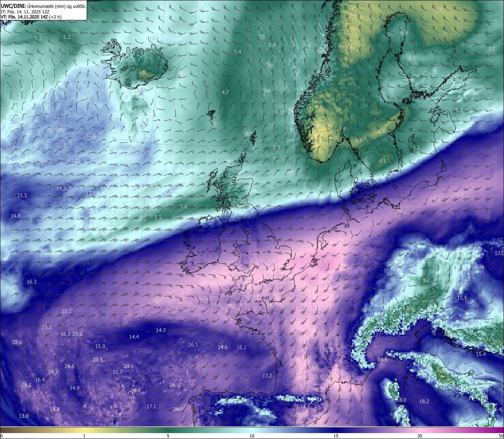
Task: Click the 16.7 value on the map
Action: point(118,372)
